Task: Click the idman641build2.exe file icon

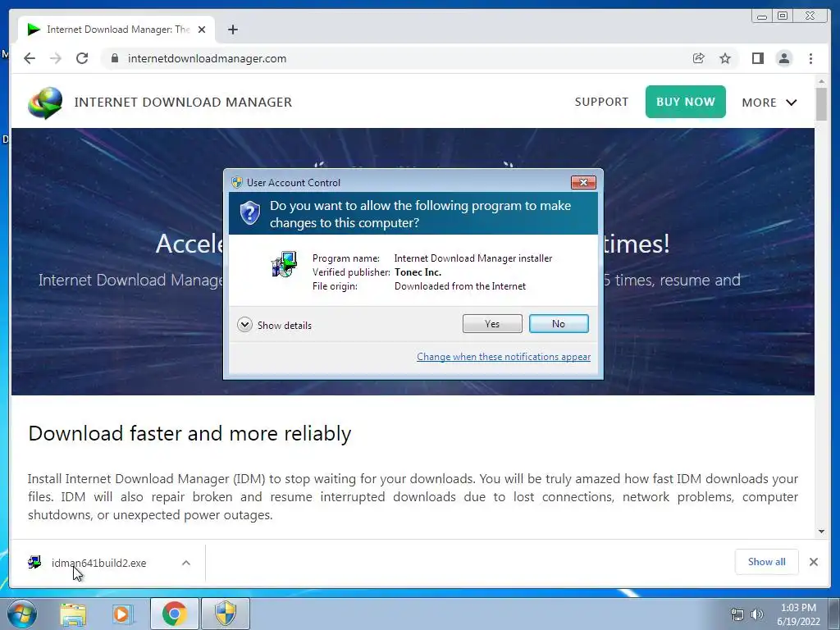Action: tap(34, 563)
